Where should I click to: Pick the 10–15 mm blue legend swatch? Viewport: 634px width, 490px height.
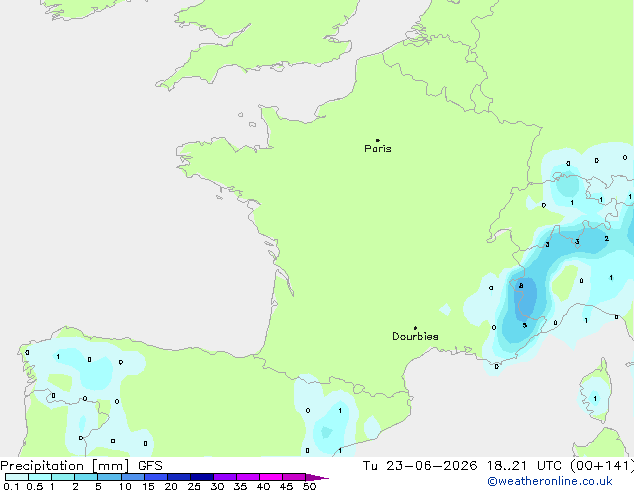pos(132,477)
